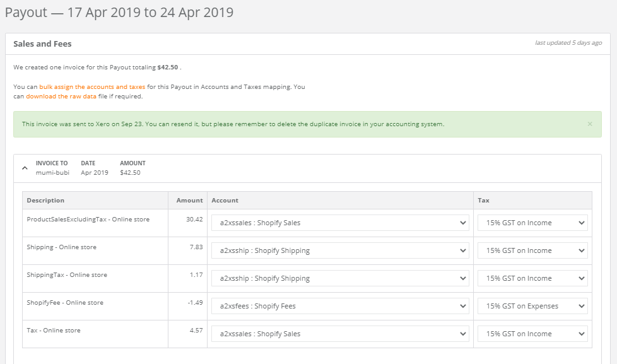Download the raw data file
The width and height of the screenshot is (617, 364).
tap(61, 97)
